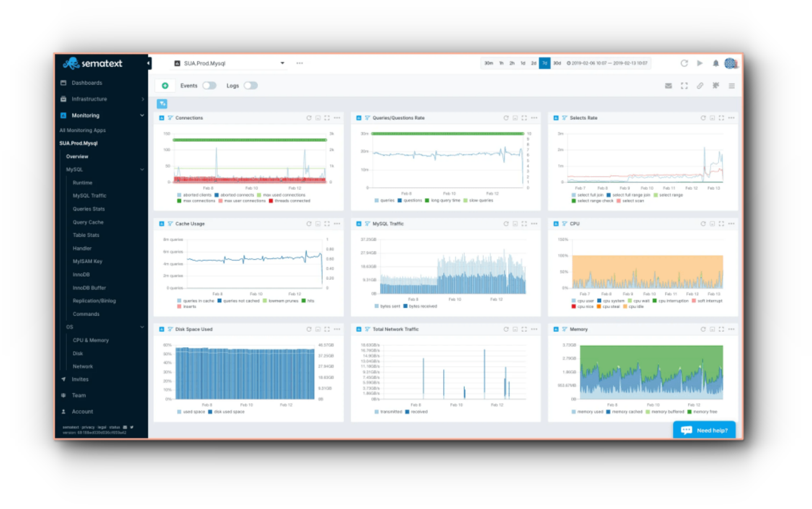Collapse the MySQL subsection chevron
Image resolution: width=812 pixels, height=509 pixels.
click(x=142, y=170)
